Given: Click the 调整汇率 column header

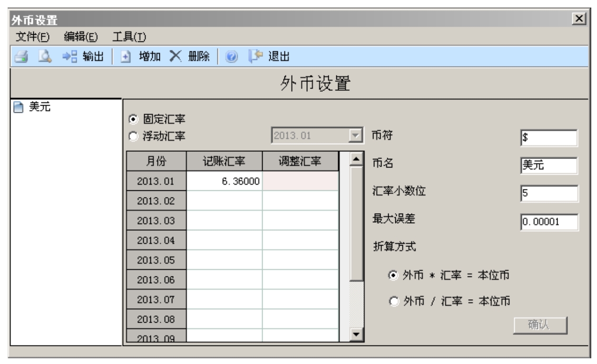Looking at the screenshot, I should [301, 161].
